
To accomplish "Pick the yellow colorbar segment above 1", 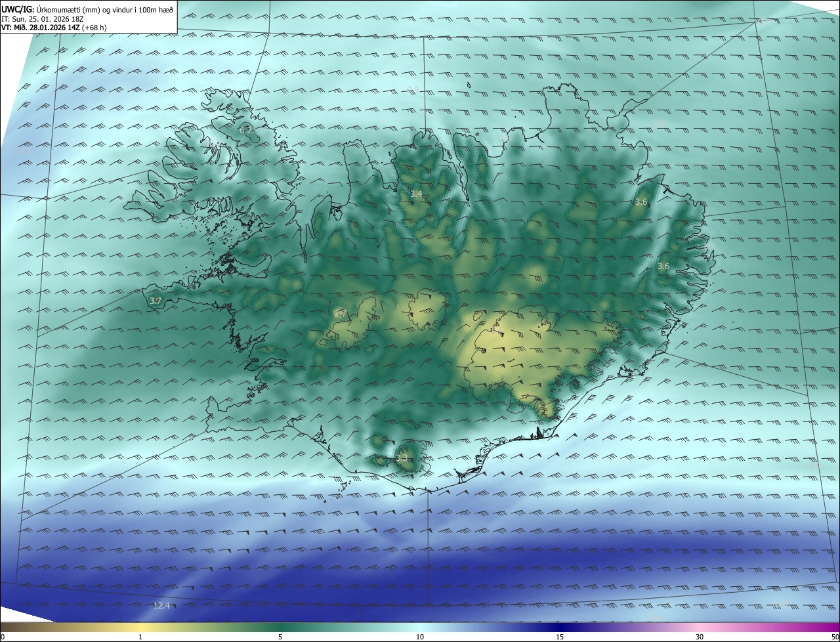I will 140,627.
